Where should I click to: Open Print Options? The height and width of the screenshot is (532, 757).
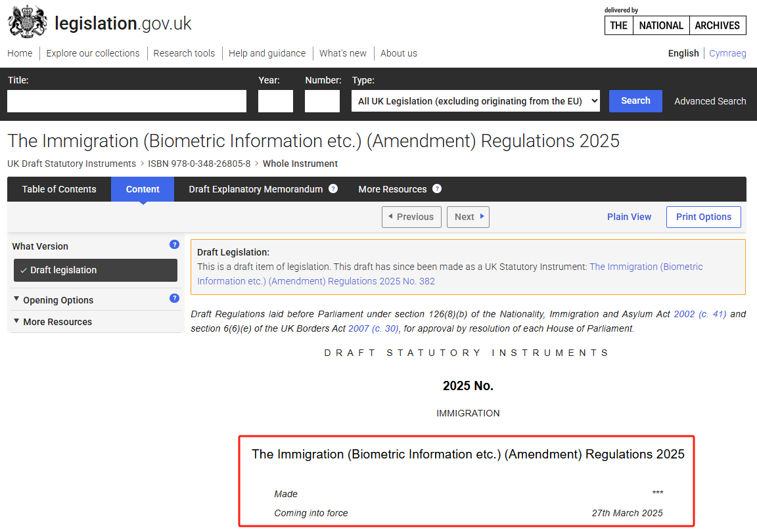click(703, 217)
